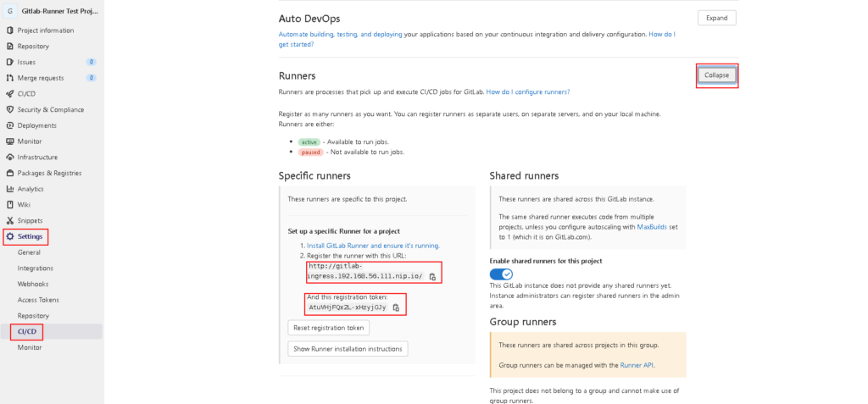This screenshot has height=404, width=868.
Task: Click the red paused status badge
Action: pyautogui.click(x=310, y=152)
